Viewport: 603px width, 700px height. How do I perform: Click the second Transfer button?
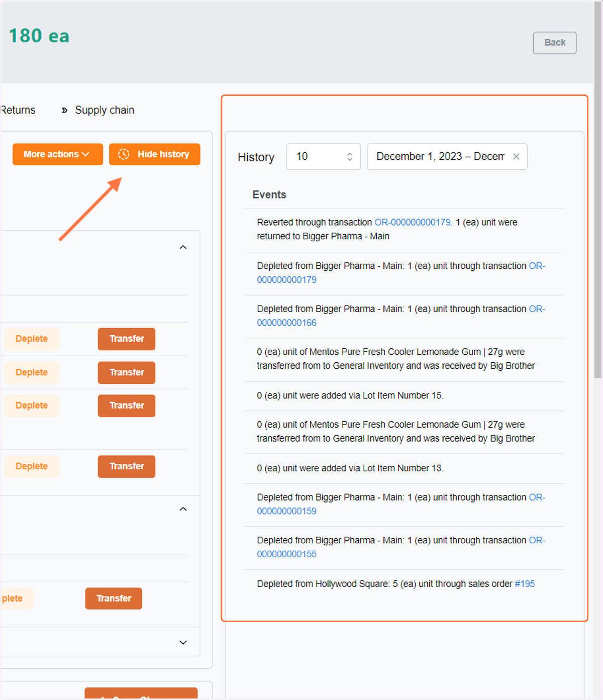coord(127,373)
